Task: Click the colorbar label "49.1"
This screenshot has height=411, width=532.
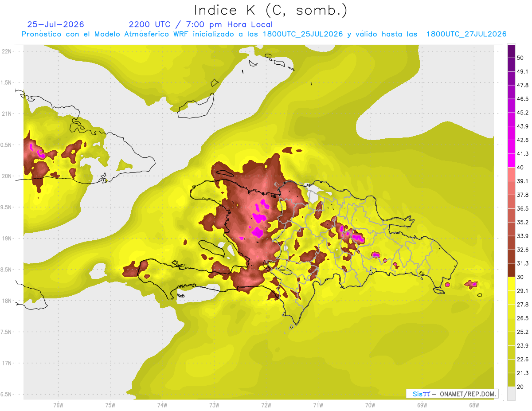Action: pos(523,71)
